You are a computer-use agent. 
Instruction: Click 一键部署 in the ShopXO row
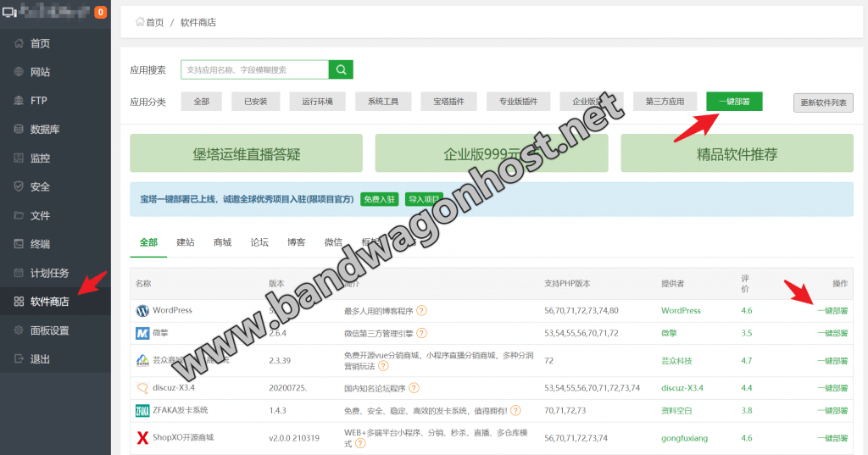(x=832, y=438)
